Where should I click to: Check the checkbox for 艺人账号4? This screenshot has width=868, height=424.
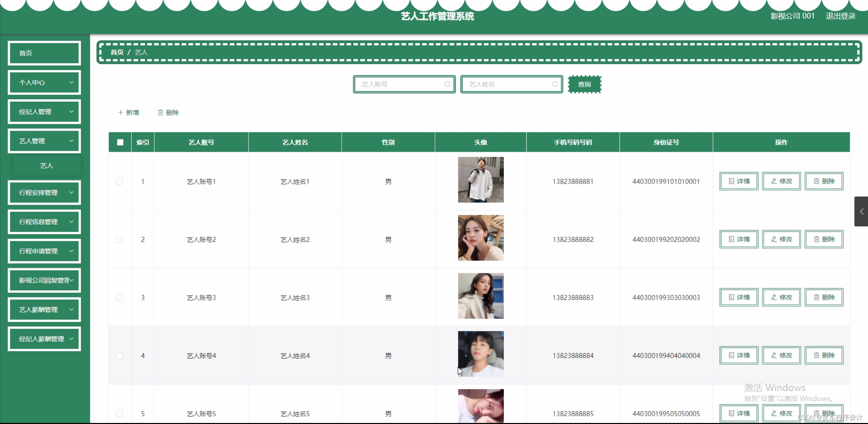point(119,356)
